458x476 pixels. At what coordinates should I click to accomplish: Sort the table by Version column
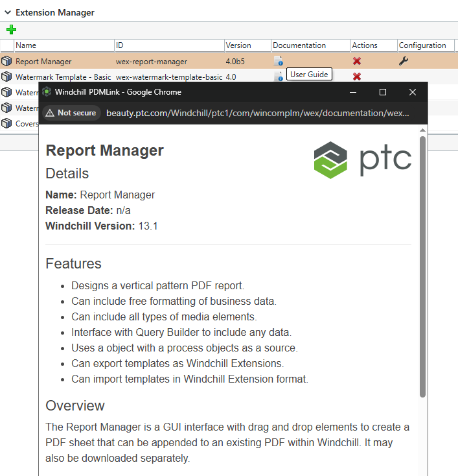246,45
